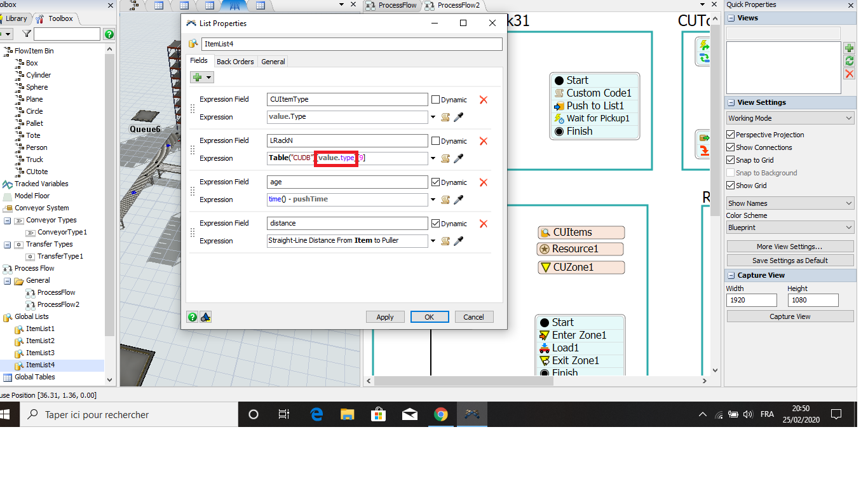
Task: Remove the distance field using red X
Action: point(484,224)
